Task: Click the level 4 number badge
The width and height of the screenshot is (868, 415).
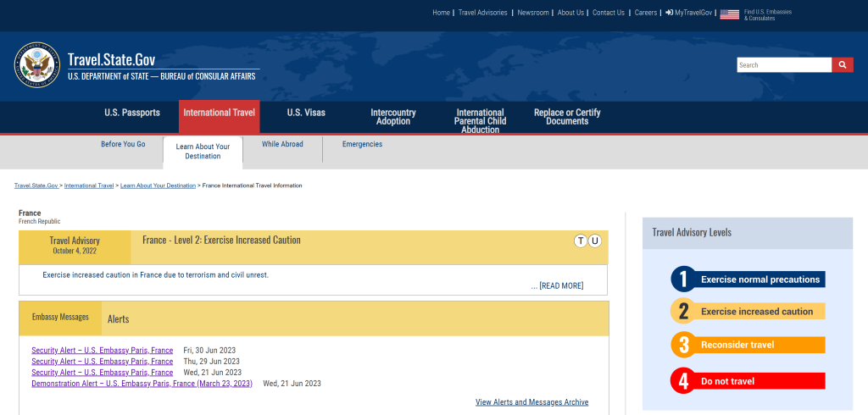Action: (x=684, y=380)
